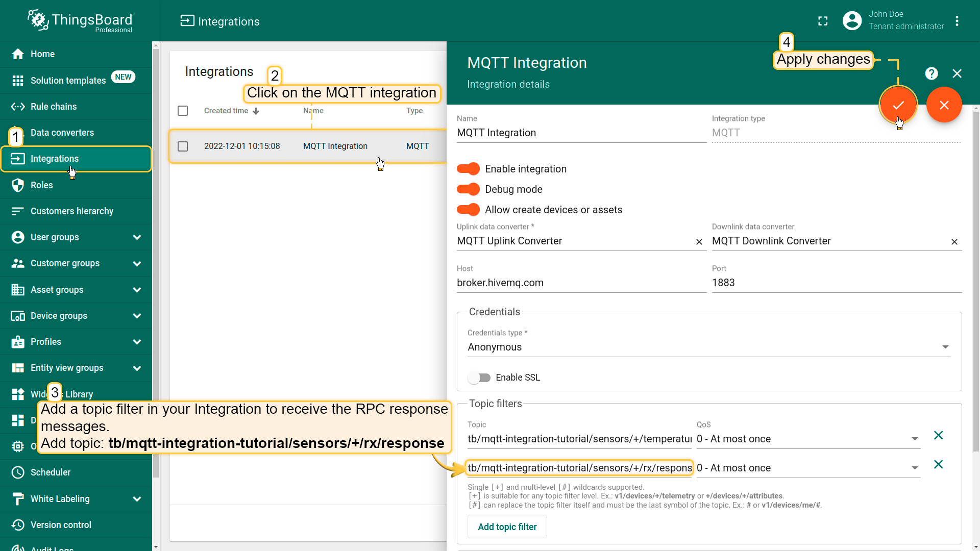Toggle Debug mode switch

468,189
